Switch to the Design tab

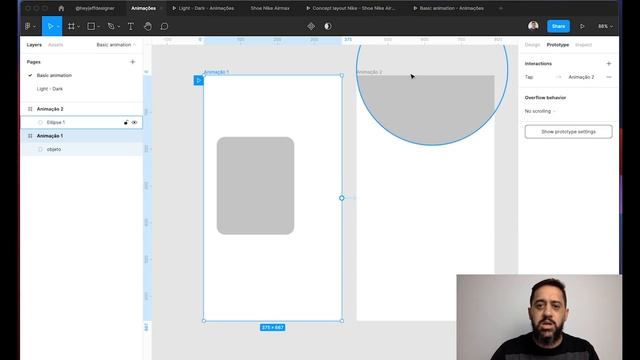532,45
